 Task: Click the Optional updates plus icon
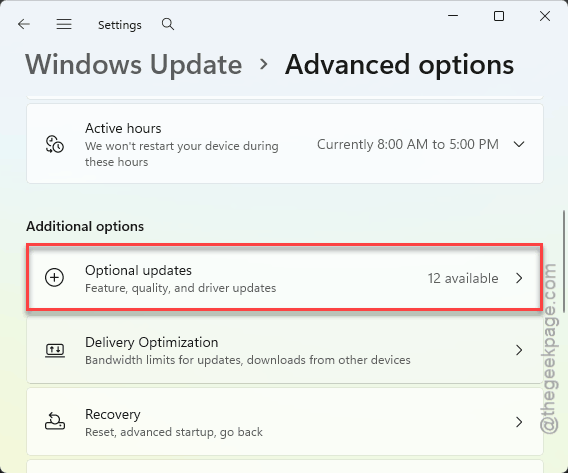coord(55,278)
